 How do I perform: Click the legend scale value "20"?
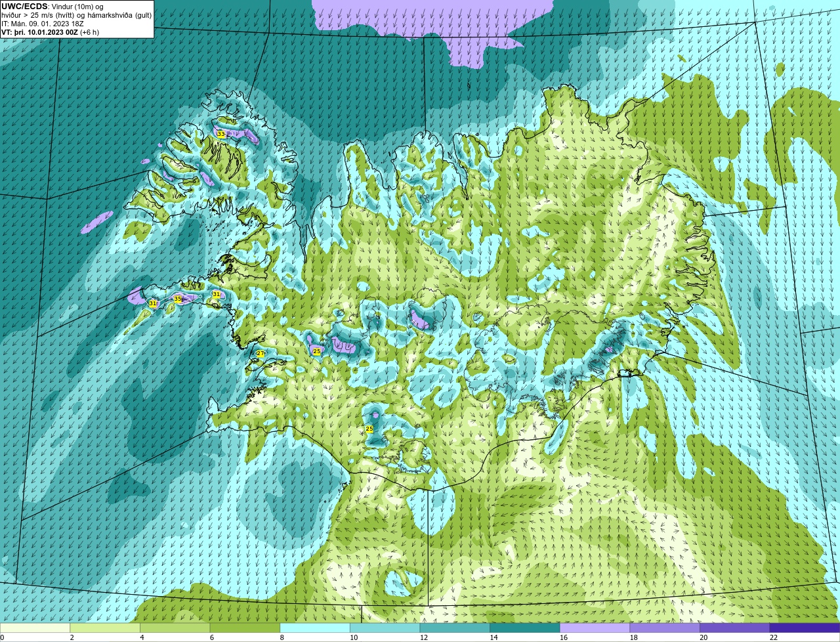click(703, 637)
